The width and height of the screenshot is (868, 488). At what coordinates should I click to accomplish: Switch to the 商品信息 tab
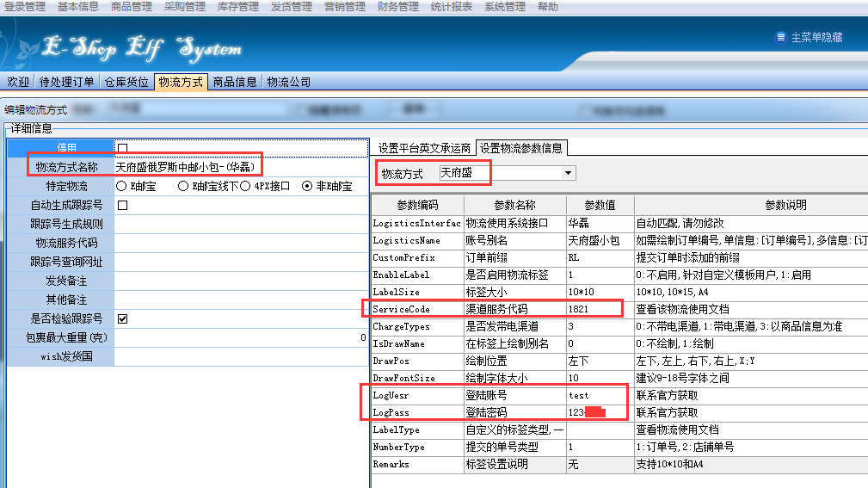[235, 83]
